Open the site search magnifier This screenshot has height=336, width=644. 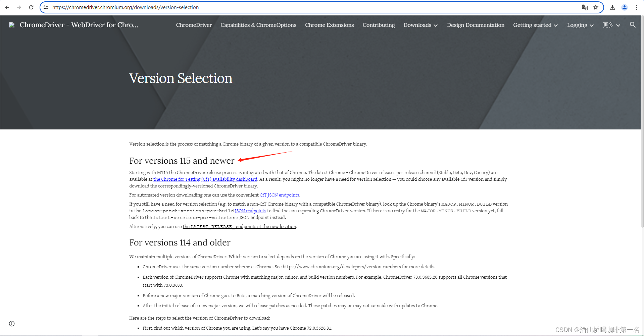633,25
